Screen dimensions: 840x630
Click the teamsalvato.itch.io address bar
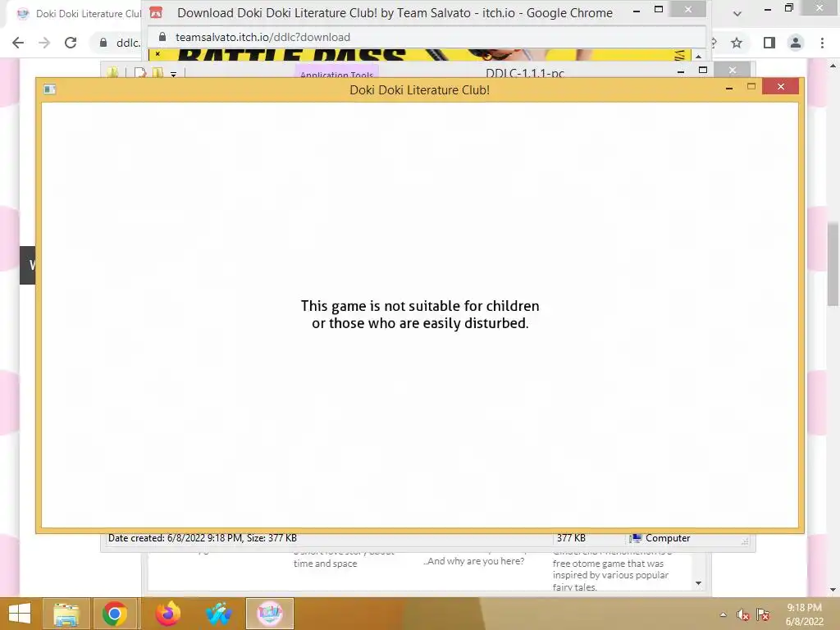click(426, 37)
